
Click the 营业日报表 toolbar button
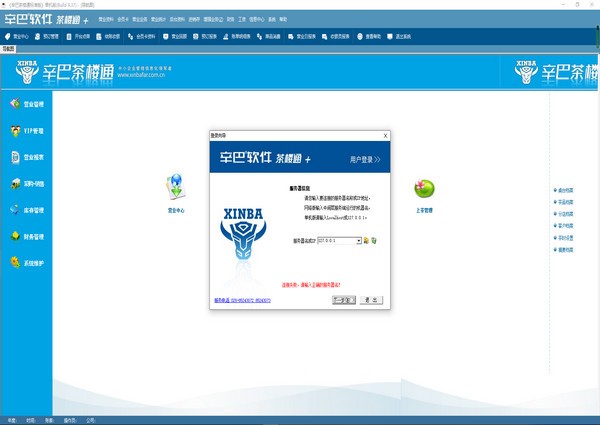pos(302,36)
